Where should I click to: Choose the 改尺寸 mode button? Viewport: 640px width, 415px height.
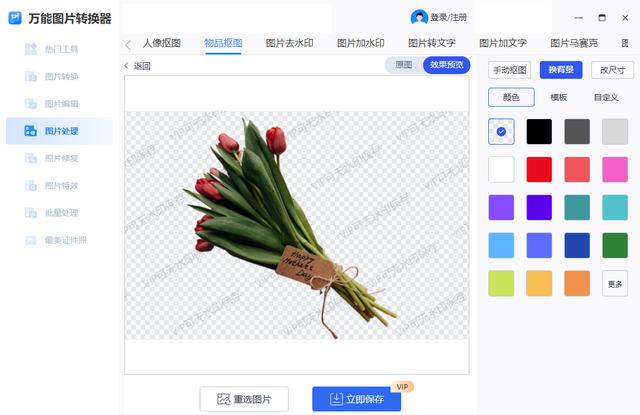click(612, 70)
